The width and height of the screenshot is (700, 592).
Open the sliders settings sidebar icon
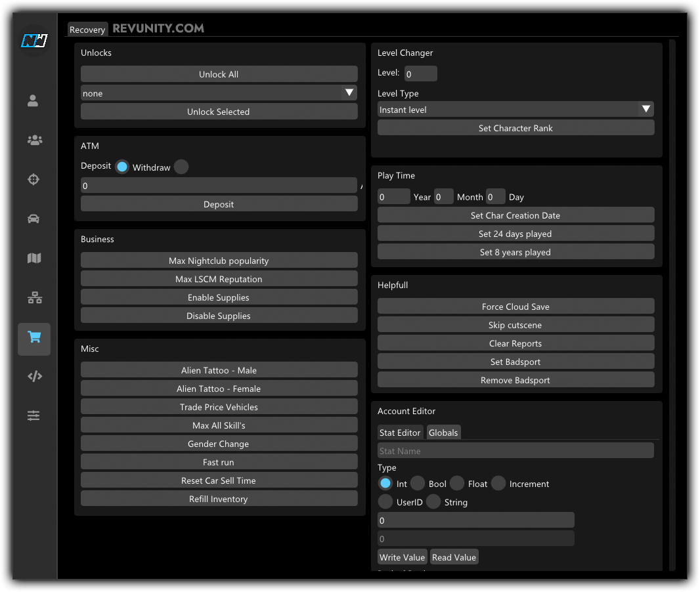point(34,416)
